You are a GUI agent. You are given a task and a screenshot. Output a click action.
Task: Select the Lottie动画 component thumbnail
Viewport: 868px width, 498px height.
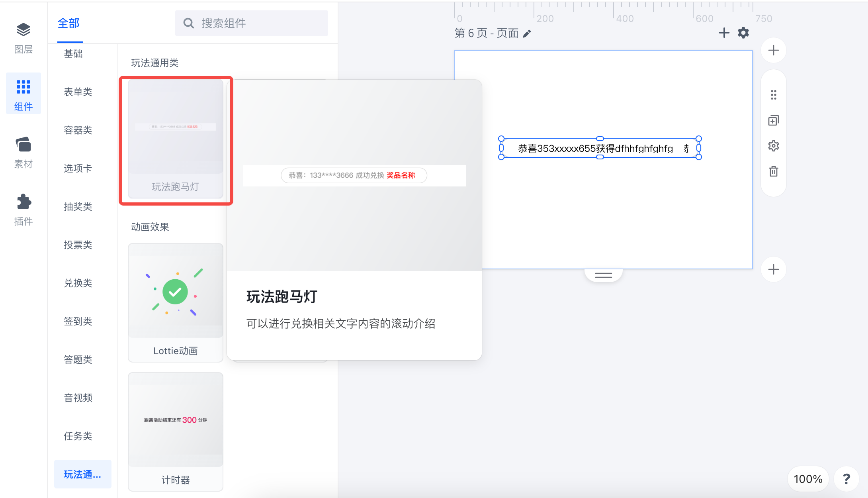click(176, 303)
